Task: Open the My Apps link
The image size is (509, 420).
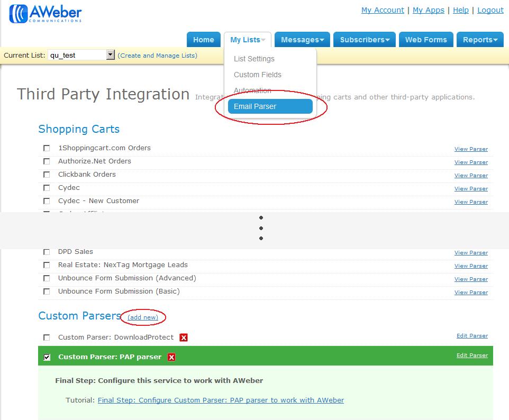Action: tap(429, 10)
